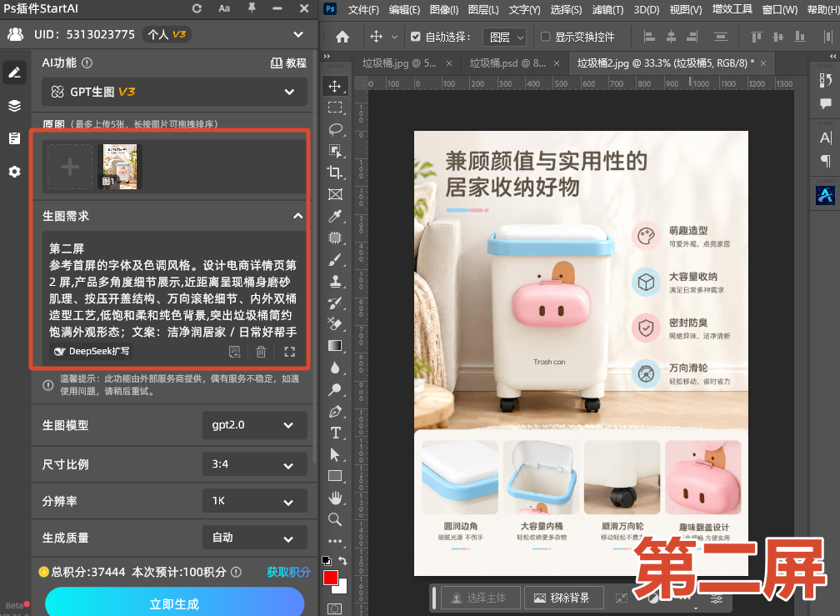Toggle Quick Mask mode
The image size is (840, 616).
point(335,608)
